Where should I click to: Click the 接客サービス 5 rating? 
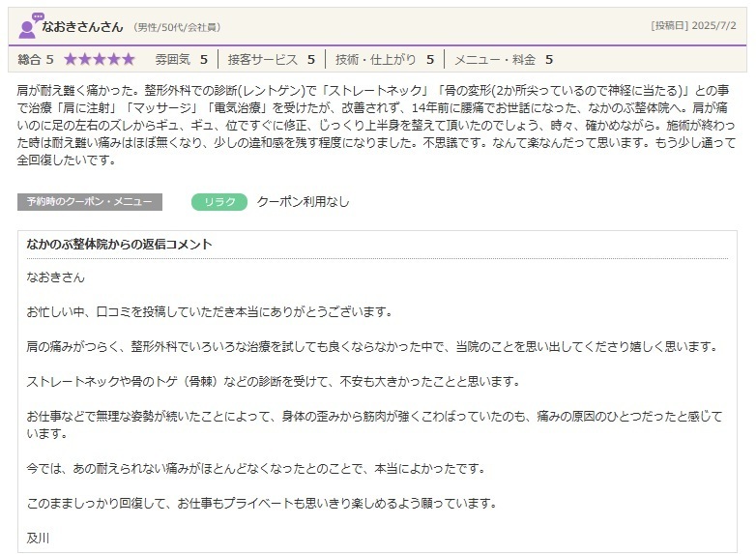[x=272, y=60]
